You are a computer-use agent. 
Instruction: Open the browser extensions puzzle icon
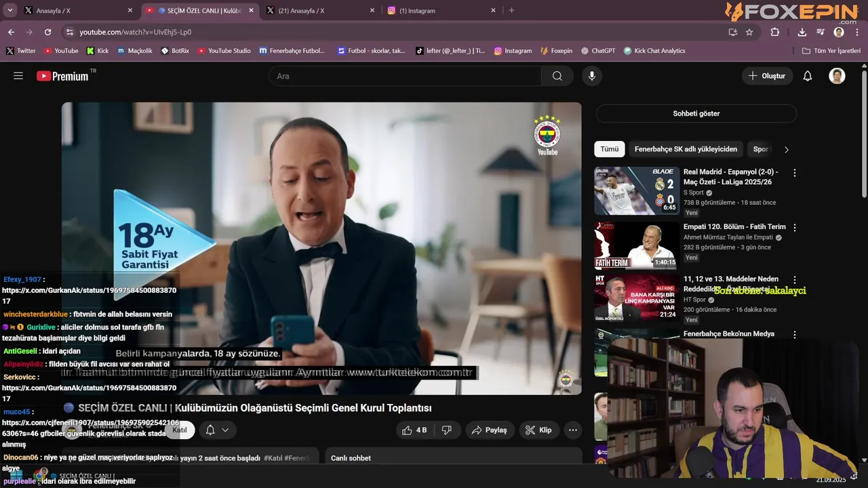[x=775, y=32]
